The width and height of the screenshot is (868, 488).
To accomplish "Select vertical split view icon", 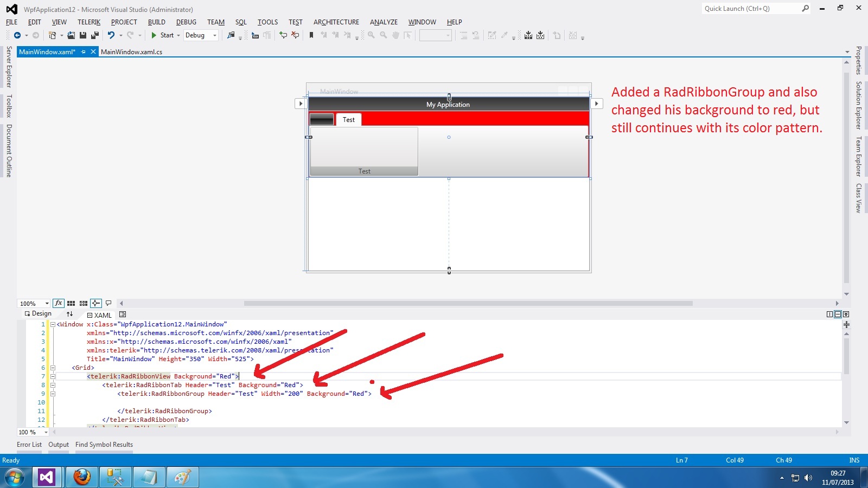I will pos(829,314).
